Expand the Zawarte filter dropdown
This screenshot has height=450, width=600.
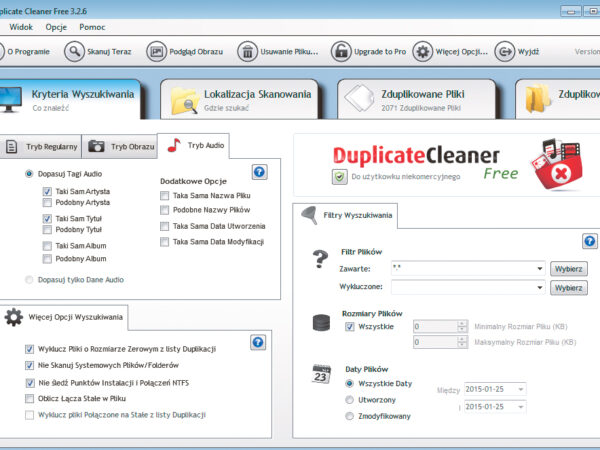pos(539,269)
